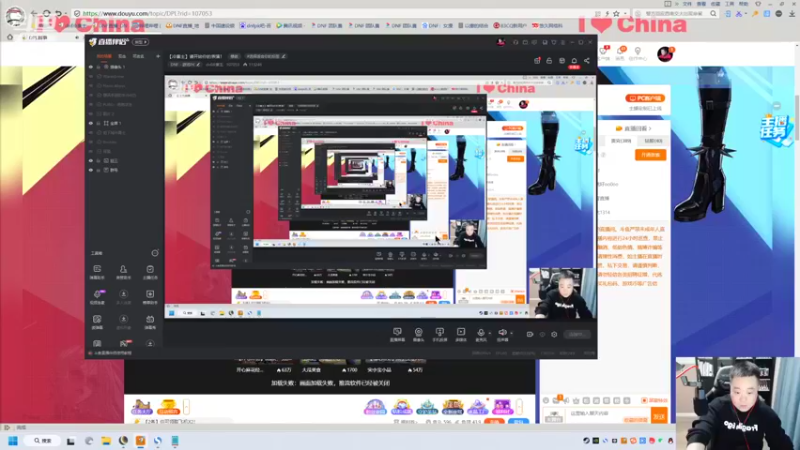This screenshot has height=450, width=800.
Task: Open the mode pill dropdown beside companion logo
Action: click(141, 42)
